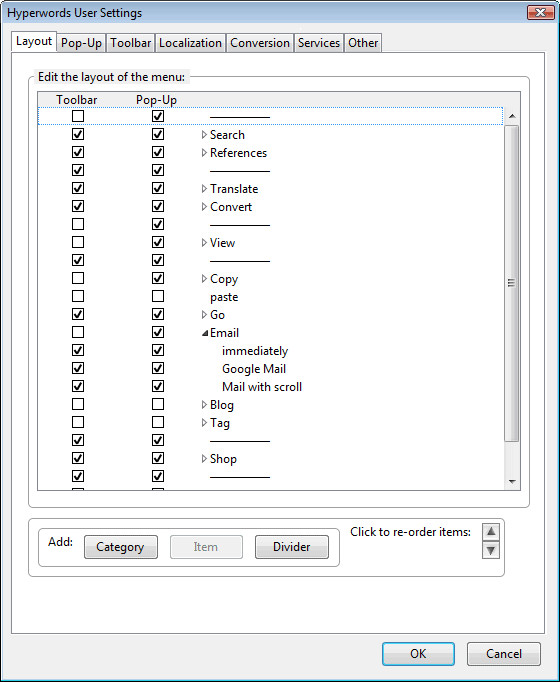Enable the Toolbar checkbox for View

[78, 242]
